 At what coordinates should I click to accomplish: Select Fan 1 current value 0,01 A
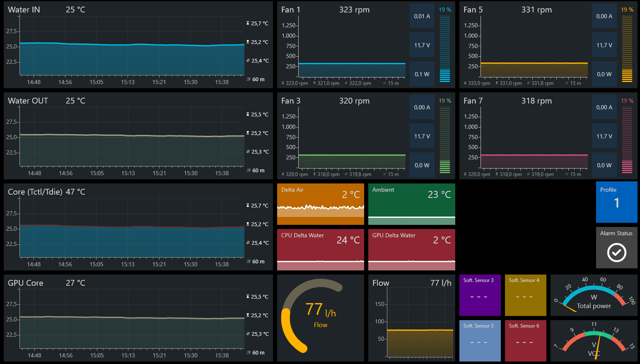(422, 16)
